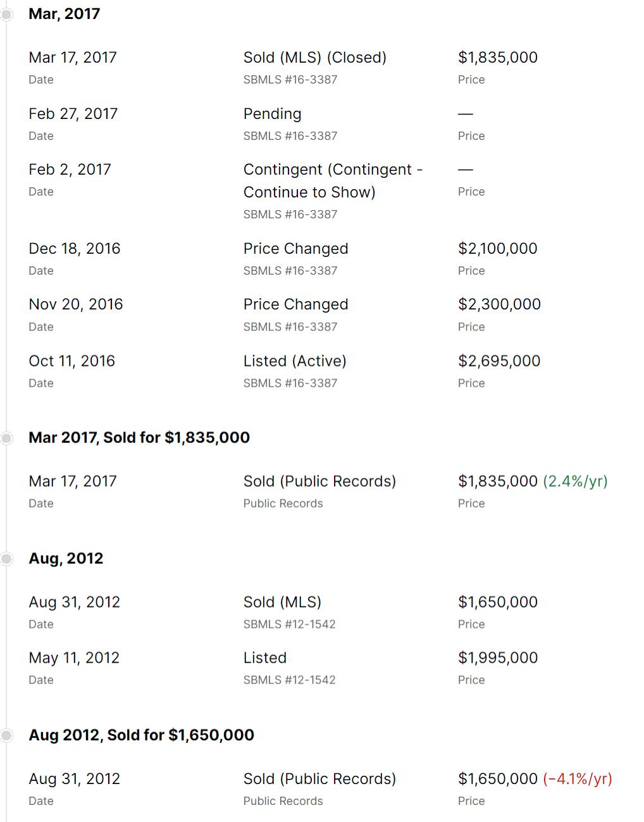The image size is (644, 822).
Task: Click timeline dot beside Mar 2017 Sold heading
Action: [6, 438]
